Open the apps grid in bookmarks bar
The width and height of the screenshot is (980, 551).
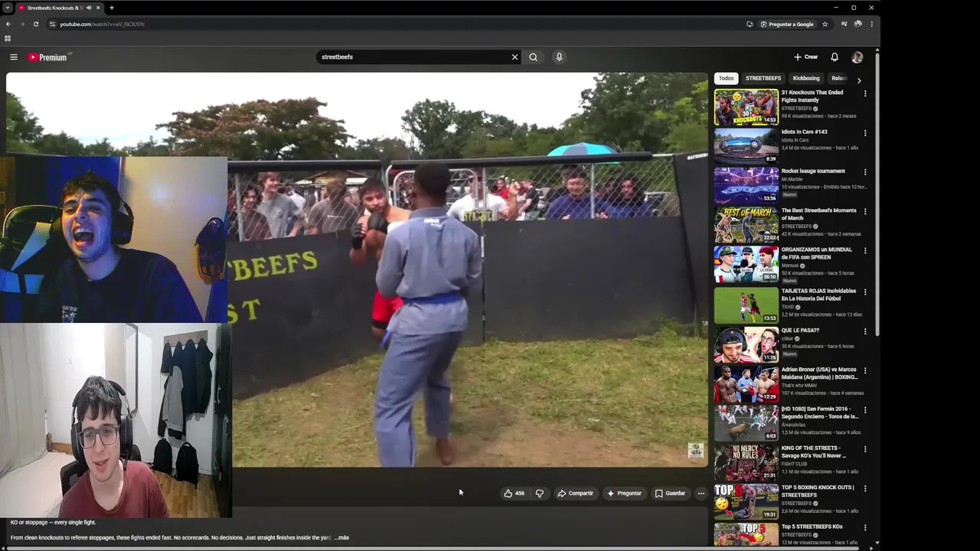pyautogui.click(x=8, y=38)
